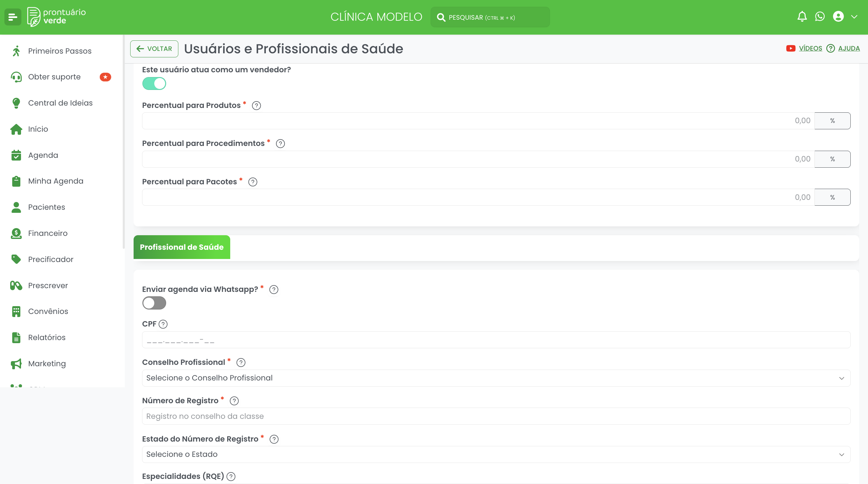This screenshot has width=868, height=484.
Task: Click the YouTube videos icon
Action: pyautogui.click(x=791, y=49)
